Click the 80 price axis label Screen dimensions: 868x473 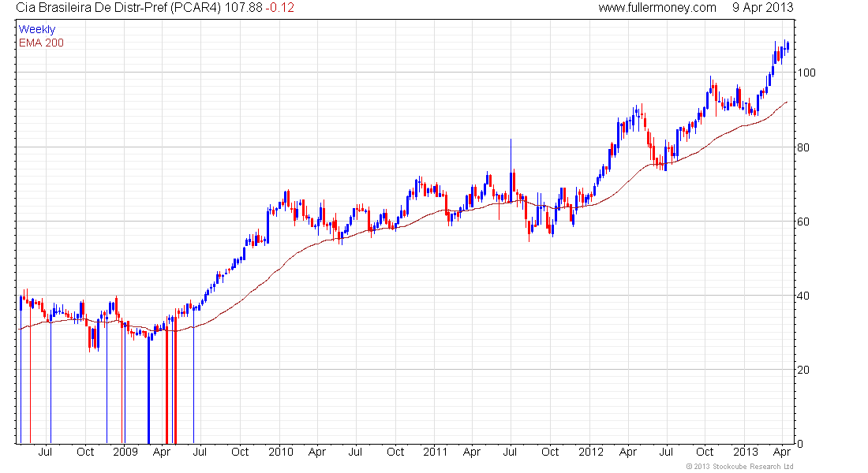(x=803, y=147)
